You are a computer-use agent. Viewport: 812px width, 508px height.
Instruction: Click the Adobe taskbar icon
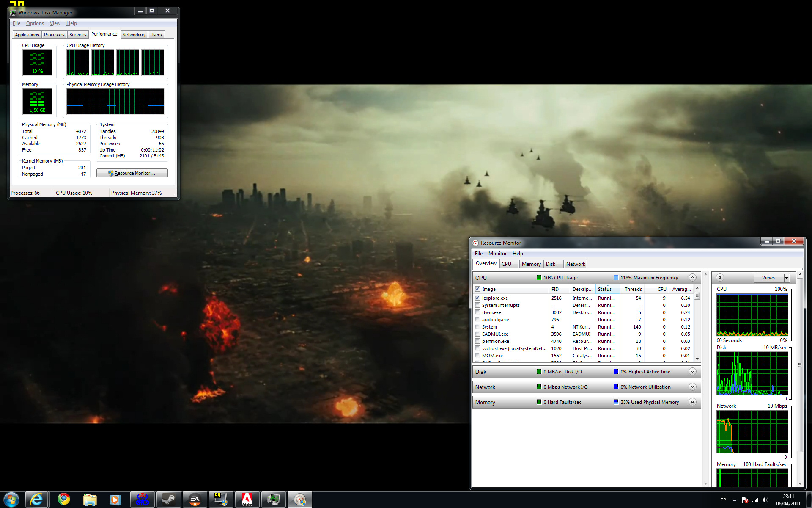[x=247, y=500]
